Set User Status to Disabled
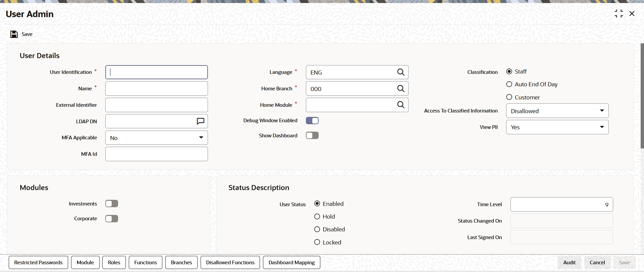Image resolution: width=644 pixels, height=272 pixels. (317, 229)
